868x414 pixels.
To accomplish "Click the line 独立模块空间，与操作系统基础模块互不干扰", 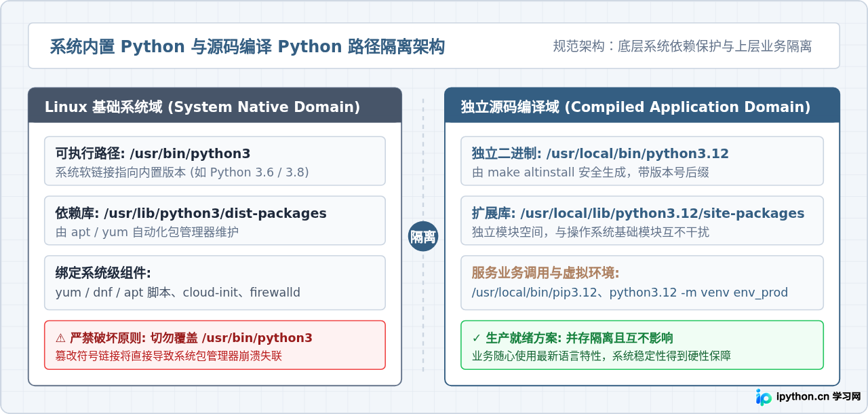I will pyautogui.click(x=591, y=232).
